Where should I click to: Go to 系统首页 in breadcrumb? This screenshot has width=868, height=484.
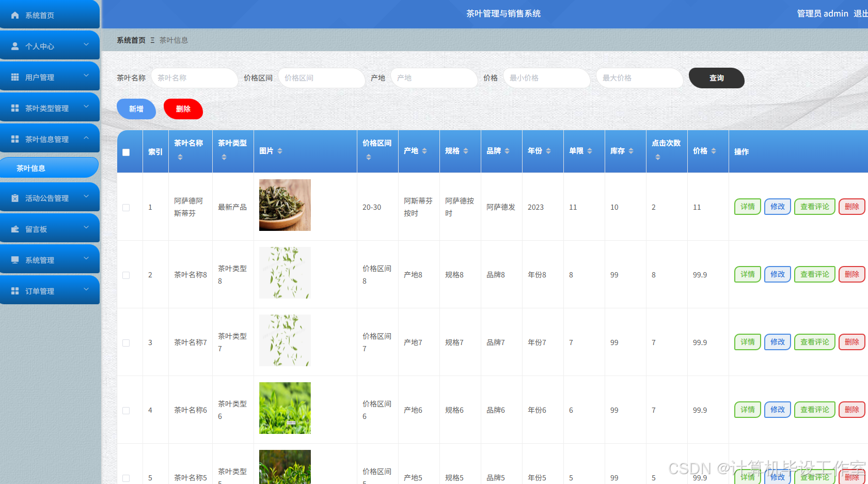click(x=131, y=40)
